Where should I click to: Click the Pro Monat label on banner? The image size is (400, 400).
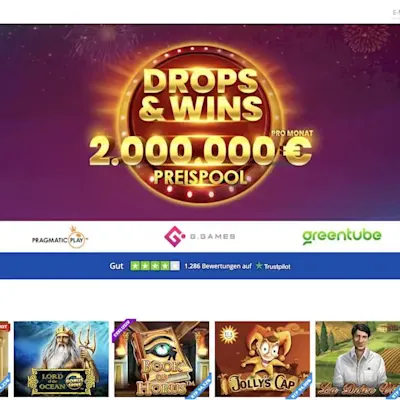tap(292, 133)
